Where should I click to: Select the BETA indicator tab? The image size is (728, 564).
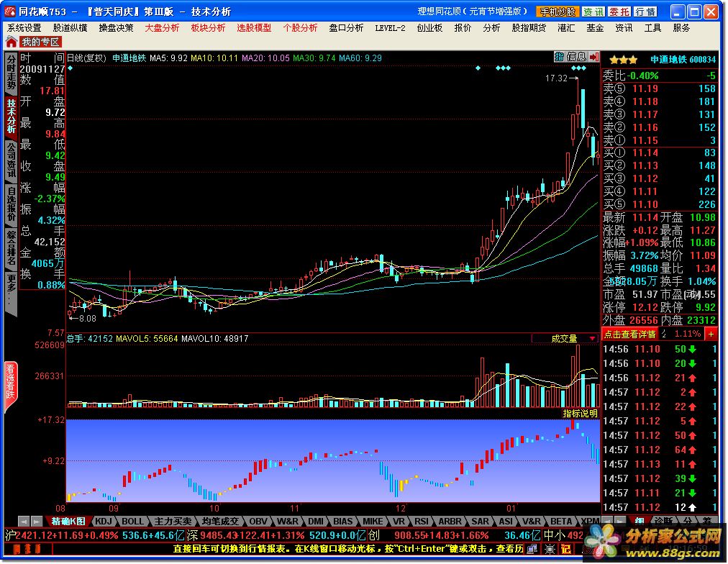561,522
